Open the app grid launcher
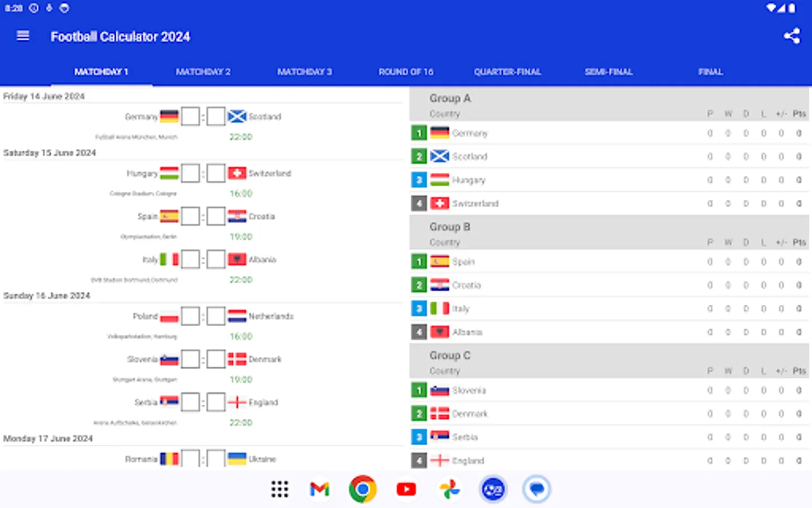Screen dimensions: 812x508 coord(279,489)
